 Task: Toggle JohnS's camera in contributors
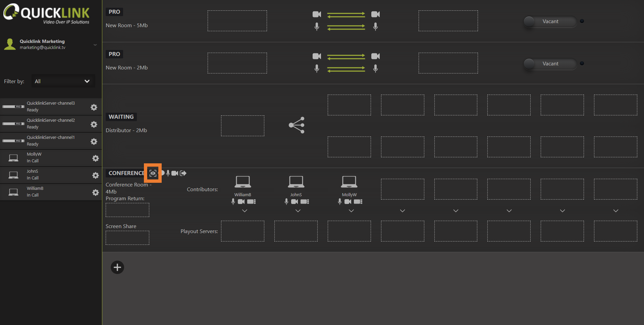tap(294, 202)
